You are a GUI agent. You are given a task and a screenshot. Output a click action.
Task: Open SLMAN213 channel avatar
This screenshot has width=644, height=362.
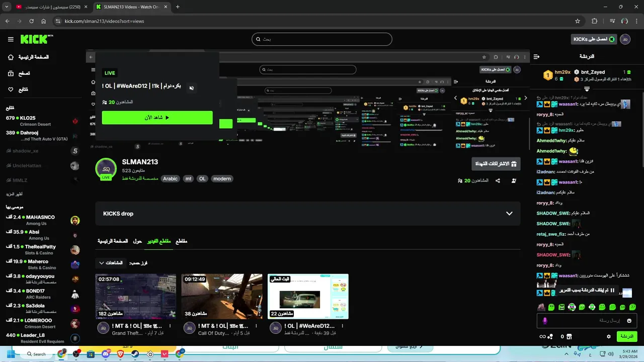coord(106,169)
